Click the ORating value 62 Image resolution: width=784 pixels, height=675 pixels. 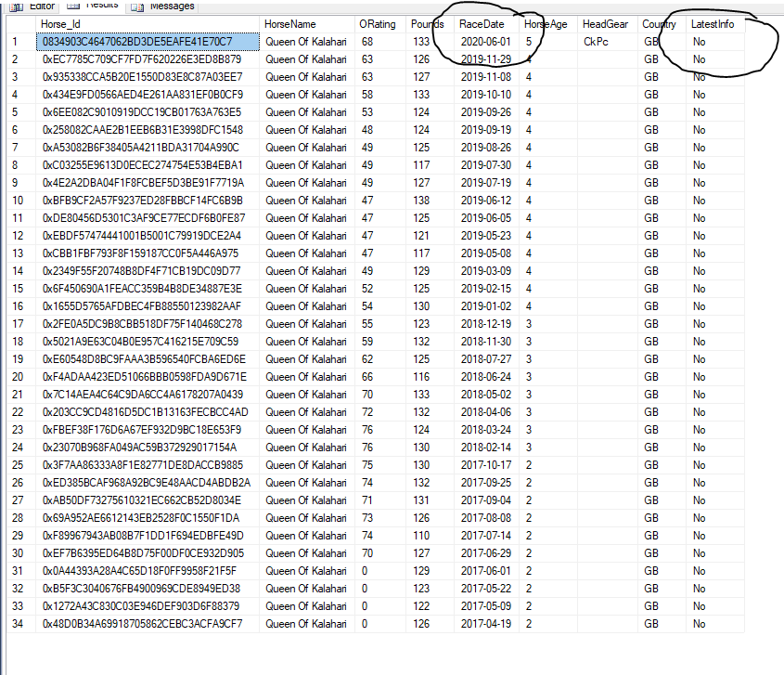380,359
